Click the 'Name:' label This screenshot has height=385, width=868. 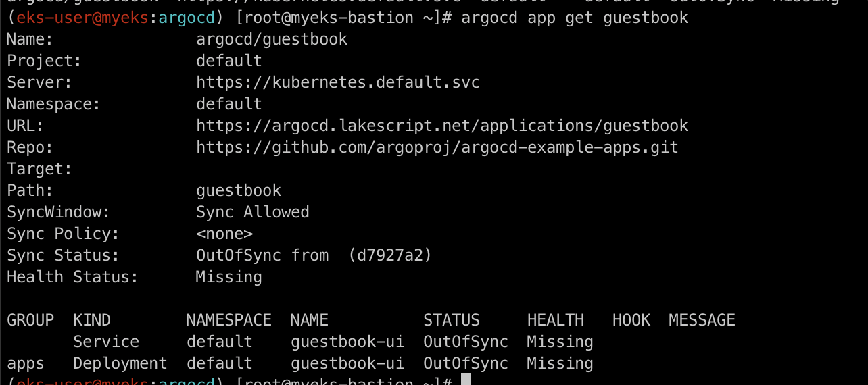[x=30, y=40]
